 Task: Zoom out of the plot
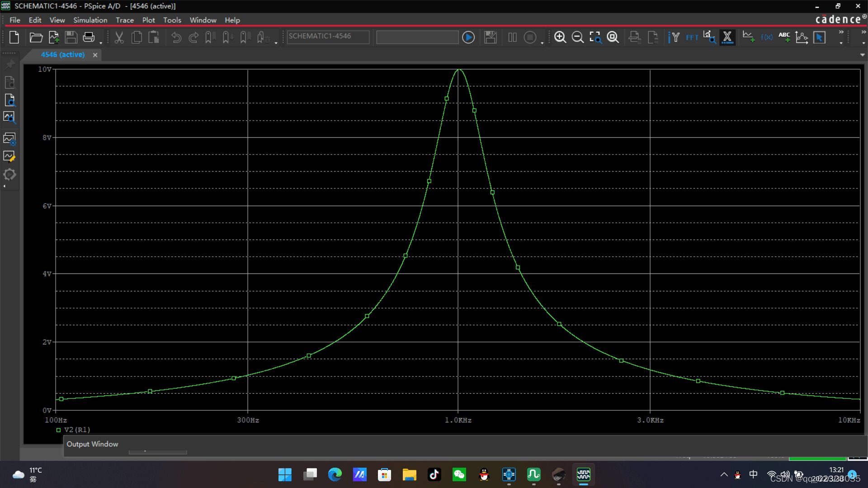coord(577,37)
